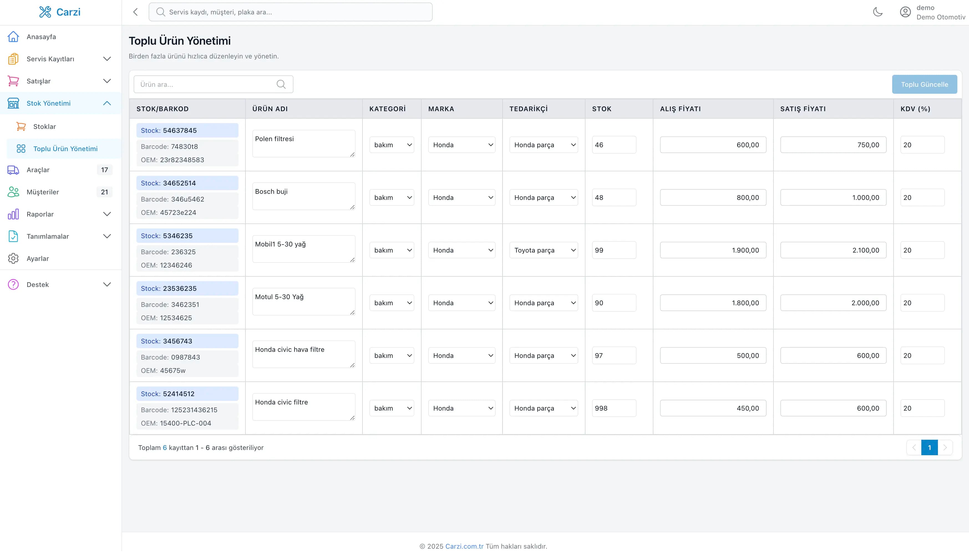This screenshot has height=560, width=969.
Task: Click the Tanımlamalar document icon
Action: (x=13, y=236)
